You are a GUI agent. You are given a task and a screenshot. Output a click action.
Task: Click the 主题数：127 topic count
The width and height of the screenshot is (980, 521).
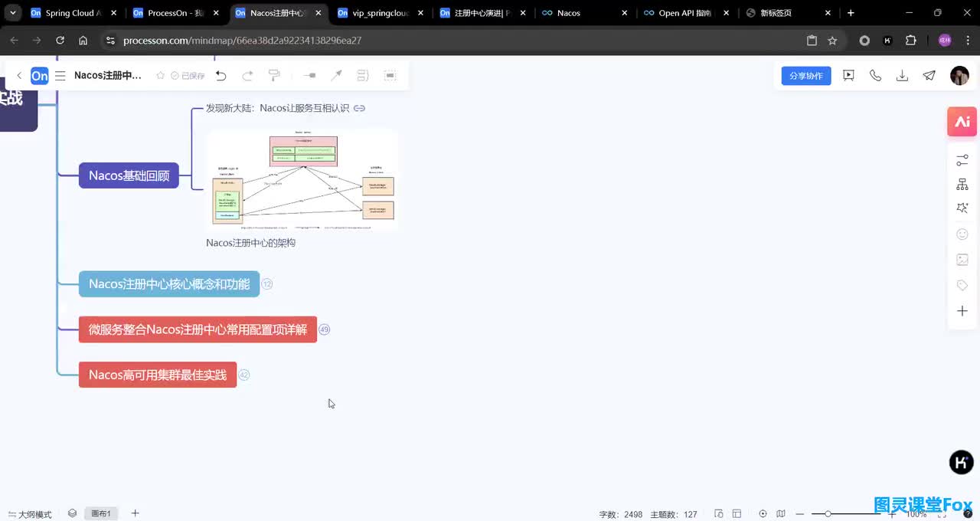674,514
